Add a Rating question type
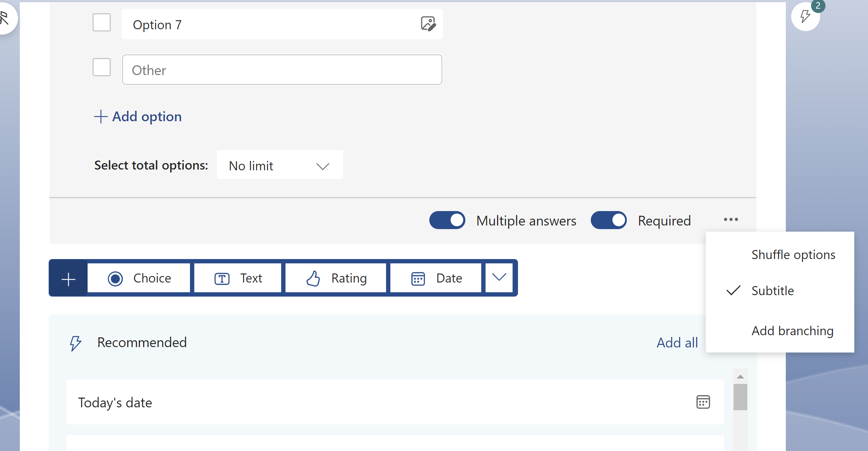 pos(336,278)
